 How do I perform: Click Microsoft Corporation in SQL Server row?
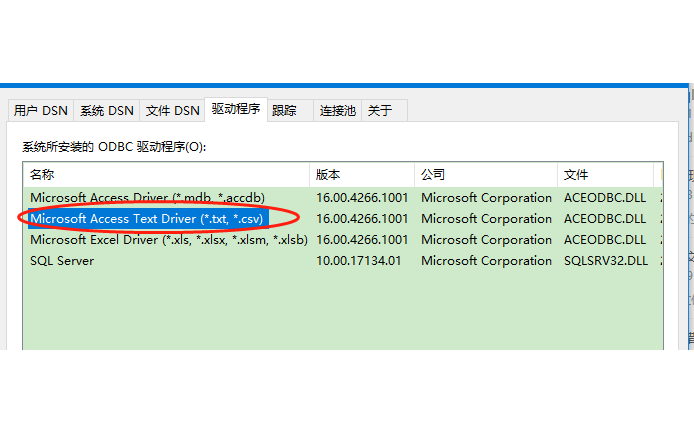pos(486,261)
